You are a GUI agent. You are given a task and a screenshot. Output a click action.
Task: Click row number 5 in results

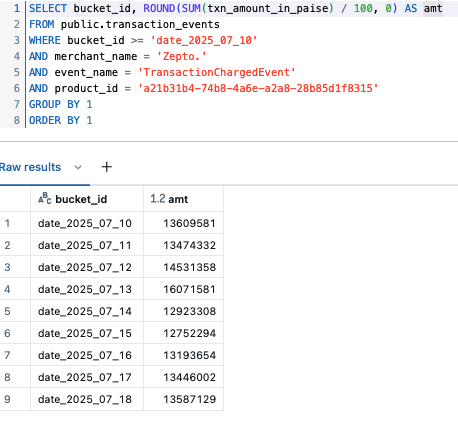(x=7, y=311)
